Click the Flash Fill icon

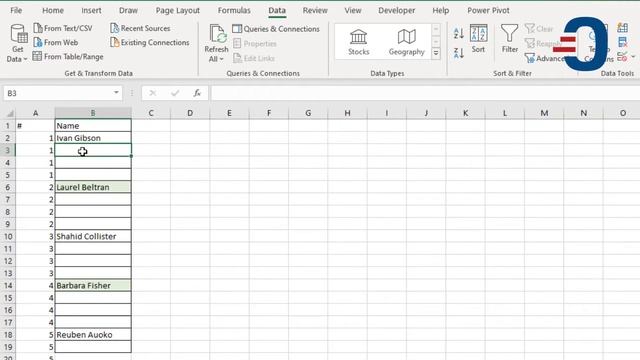click(x=622, y=28)
